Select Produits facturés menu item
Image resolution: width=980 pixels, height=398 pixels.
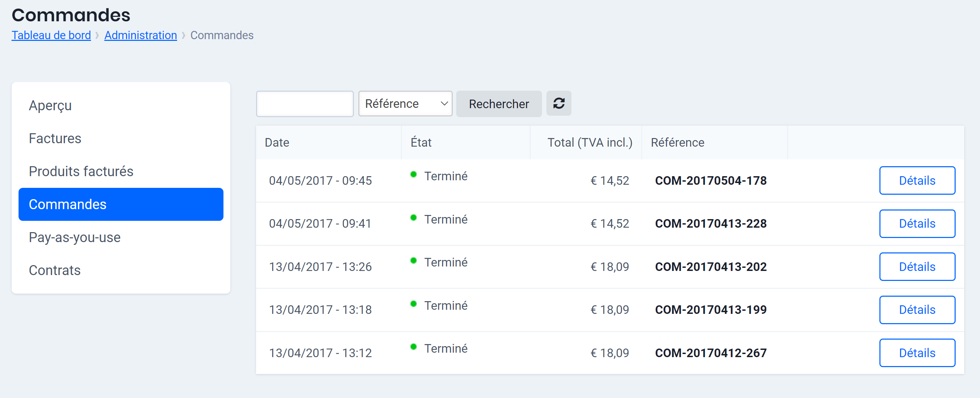(81, 171)
